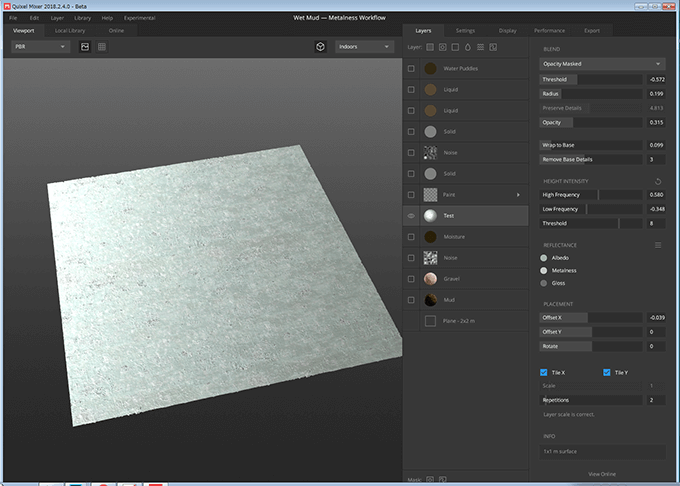Switch viewport to 2D tiled grid view
Viewport: 680px width, 486px height.
(102, 47)
